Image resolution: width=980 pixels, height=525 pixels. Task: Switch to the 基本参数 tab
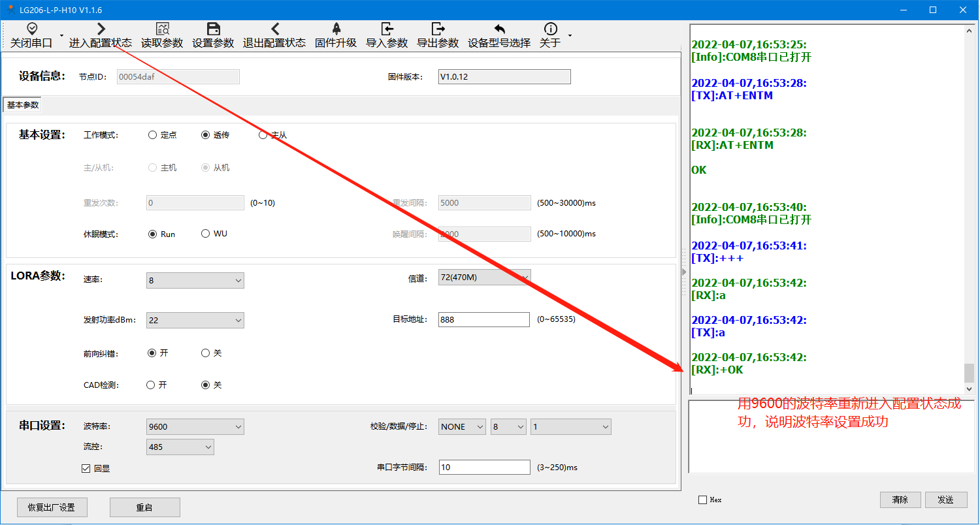pyautogui.click(x=23, y=105)
